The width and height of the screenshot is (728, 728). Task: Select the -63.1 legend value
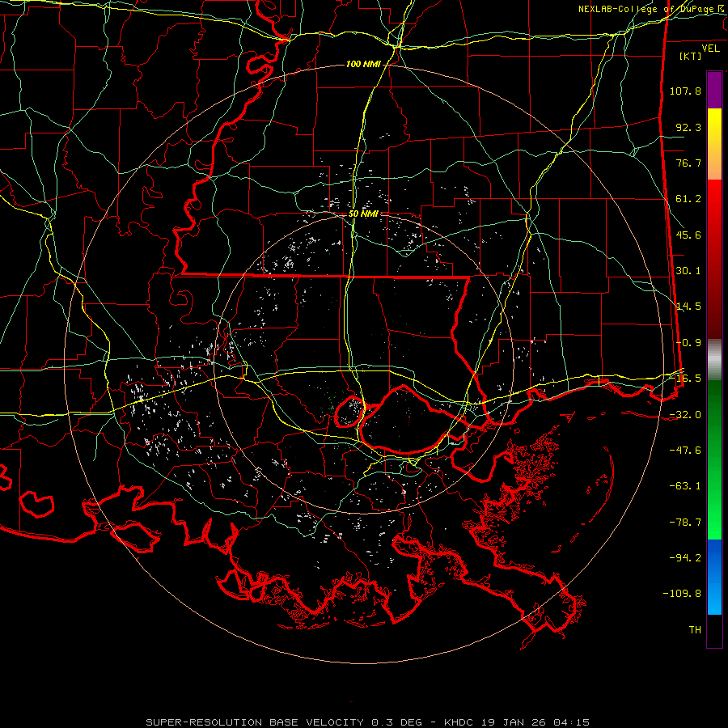pyautogui.click(x=685, y=486)
